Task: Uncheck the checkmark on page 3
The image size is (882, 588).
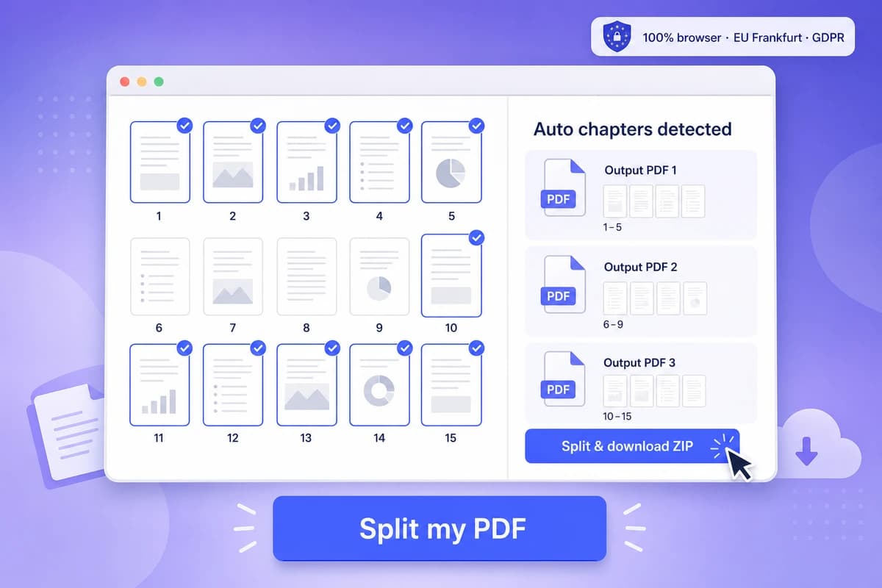Action: 331,126
